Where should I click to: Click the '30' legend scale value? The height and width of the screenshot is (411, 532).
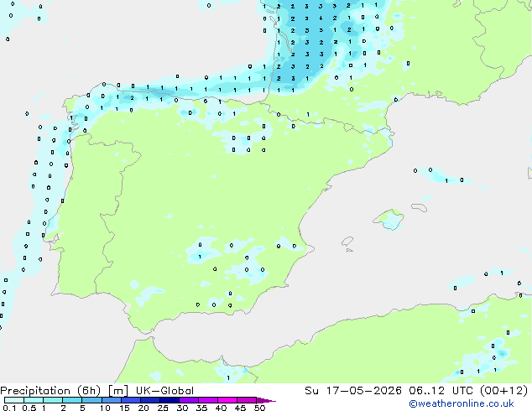pos(182,408)
